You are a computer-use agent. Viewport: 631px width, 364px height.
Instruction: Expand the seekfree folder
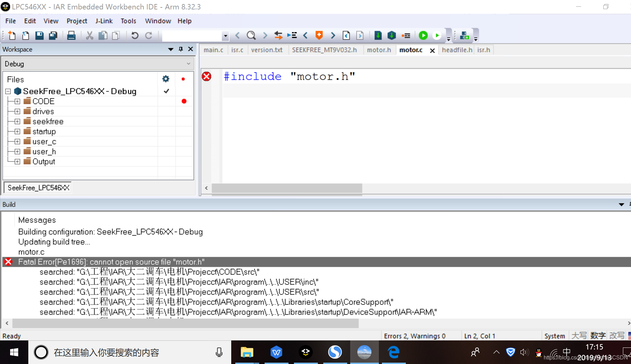pyautogui.click(x=18, y=121)
